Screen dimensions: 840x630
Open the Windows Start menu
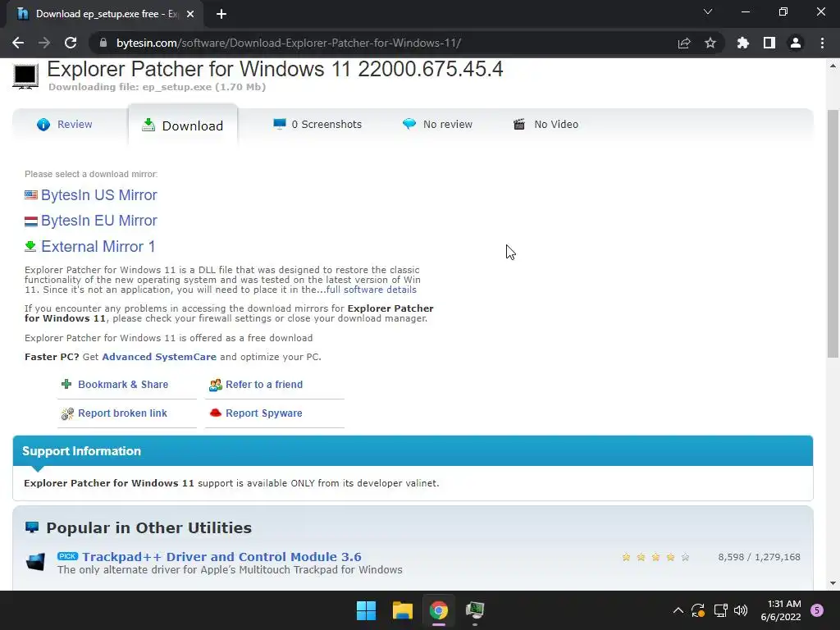point(367,610)
